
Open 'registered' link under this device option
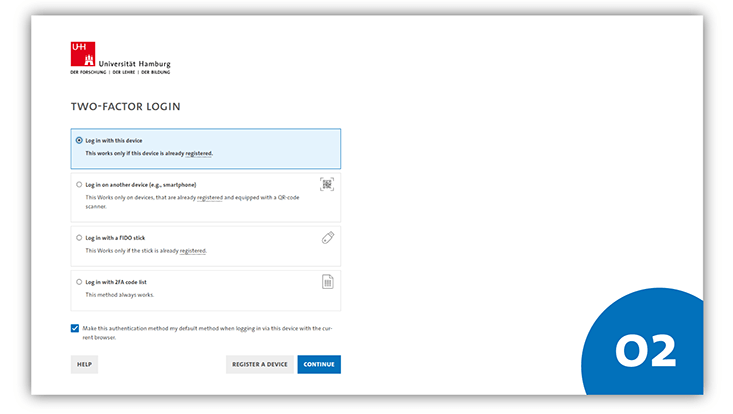tap(199, 154)
